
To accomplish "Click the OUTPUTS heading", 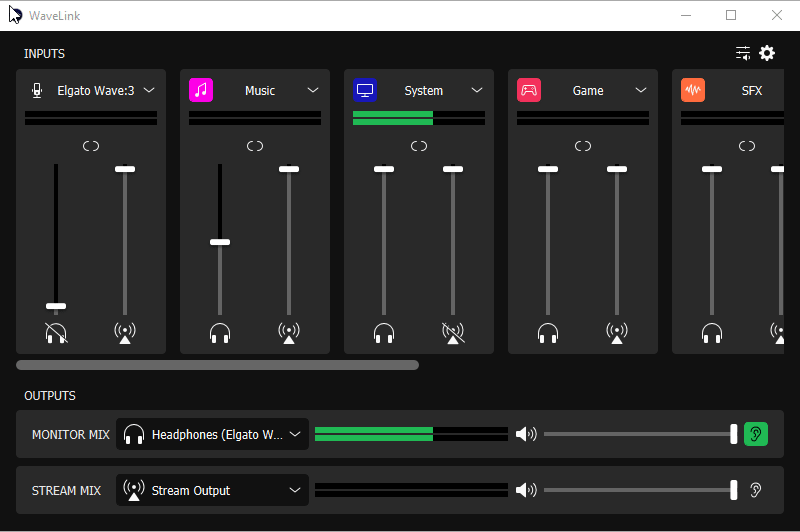I will point(50,396).
